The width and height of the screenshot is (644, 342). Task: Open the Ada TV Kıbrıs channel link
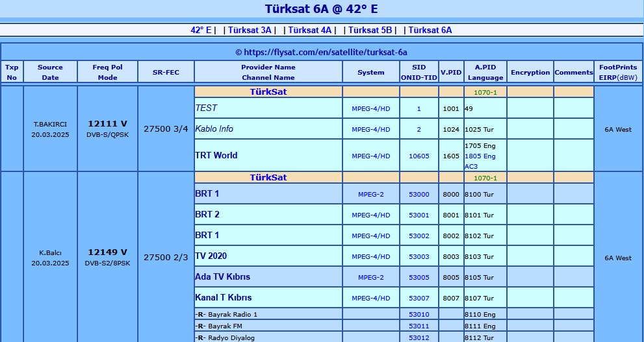pyautogui.click(x=223, y=277)
